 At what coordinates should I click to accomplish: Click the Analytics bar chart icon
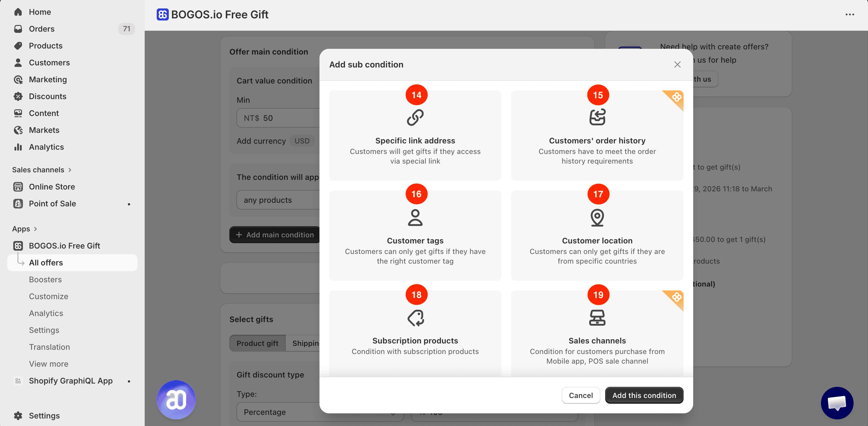18,147
